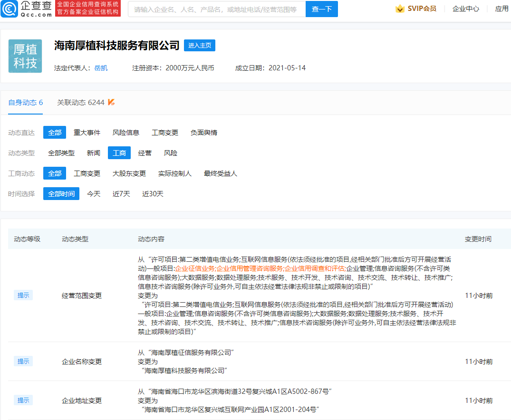Open the 应用 header menu
Screen dimensions: 511x420
click(x=502, y=9)
